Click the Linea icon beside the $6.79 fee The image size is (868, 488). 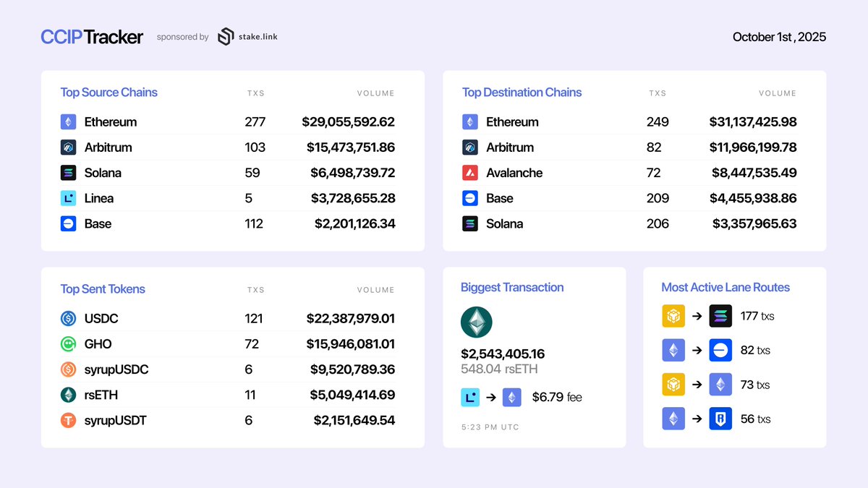coord(470,397)
